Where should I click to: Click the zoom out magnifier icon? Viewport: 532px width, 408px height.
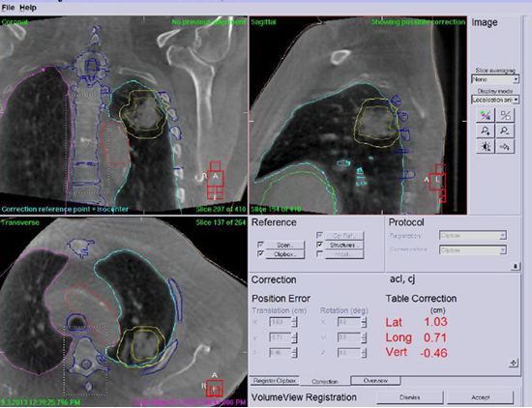pyautogui.click(x=505, y=131)
